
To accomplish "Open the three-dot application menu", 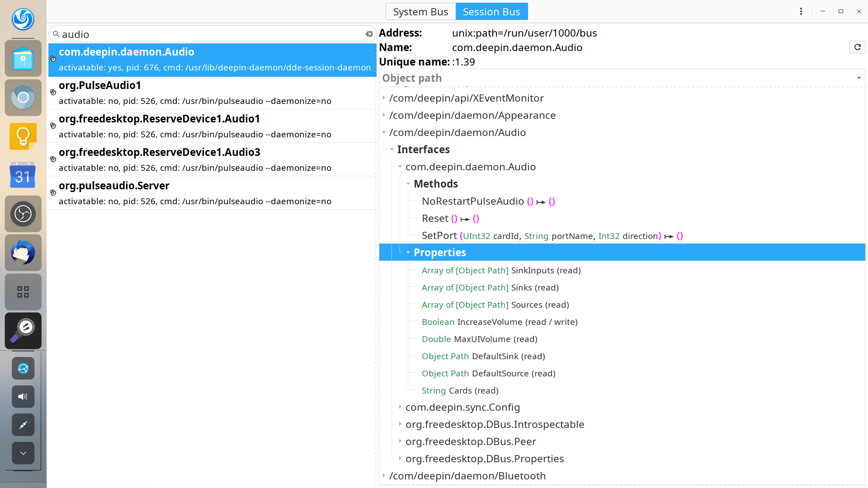I will [x=801, y=11].
